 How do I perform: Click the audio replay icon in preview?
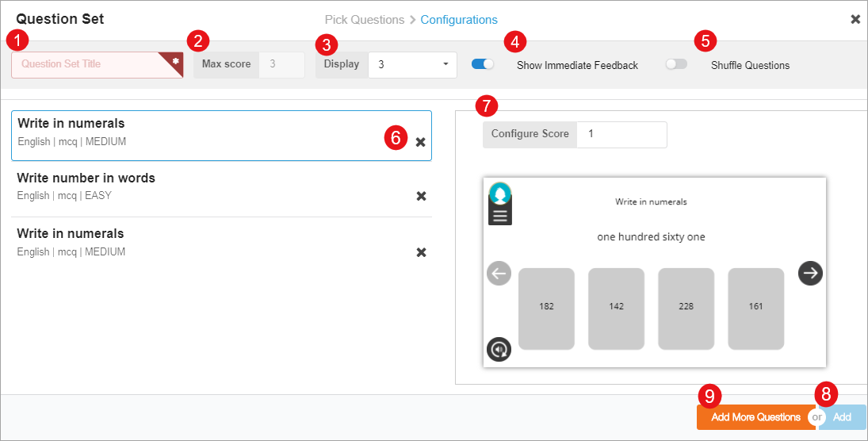pyautogui.click(x=499, y=349)
